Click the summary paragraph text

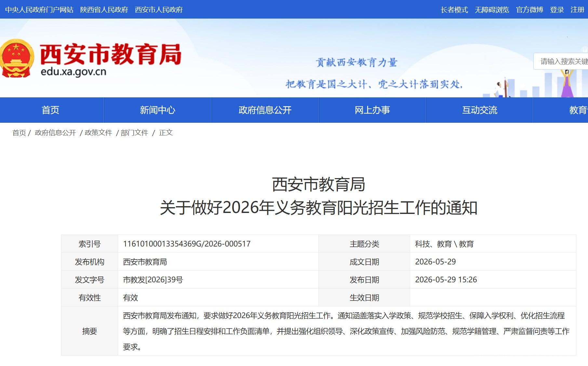[346, 331]
